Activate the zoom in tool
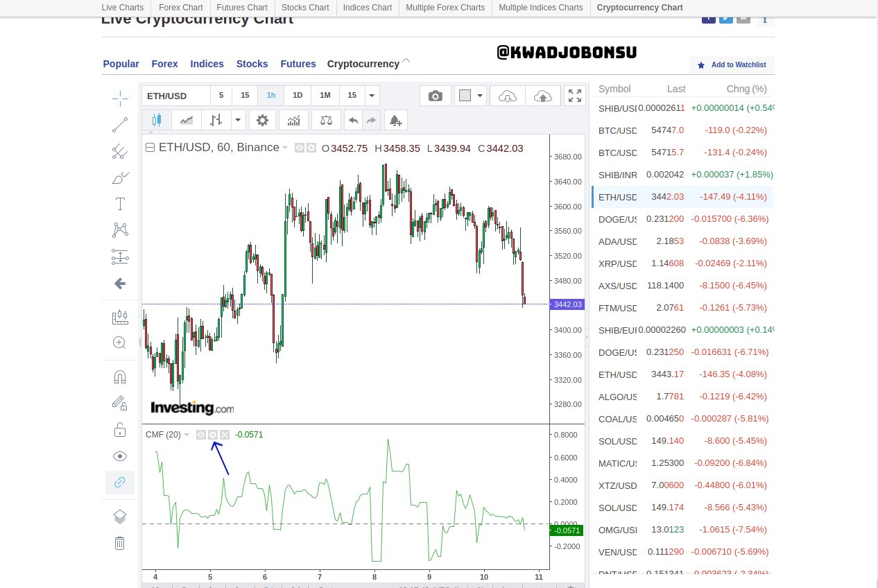878x588 pixels. click(x=120, y=343)
